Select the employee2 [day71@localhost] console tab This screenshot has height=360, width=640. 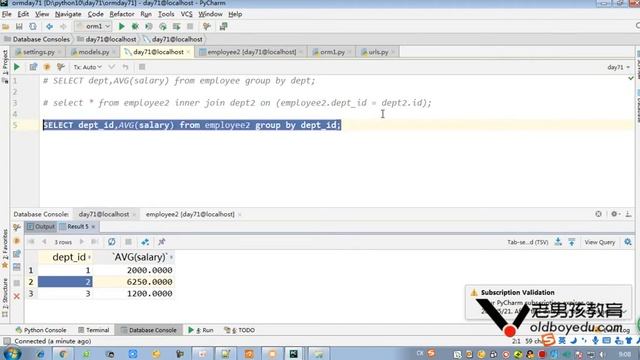[190, 214]
